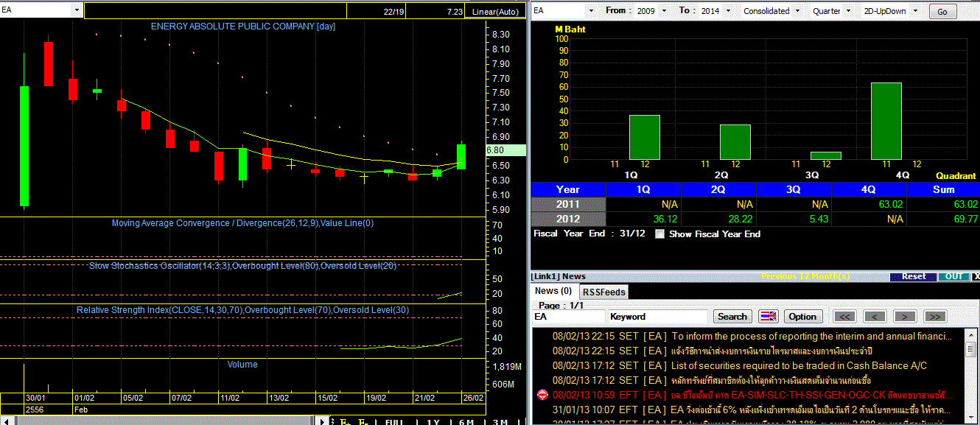Click the 63.02 value in 4Q column
This screenshot has height=425, width=980.
coord(892,205)
